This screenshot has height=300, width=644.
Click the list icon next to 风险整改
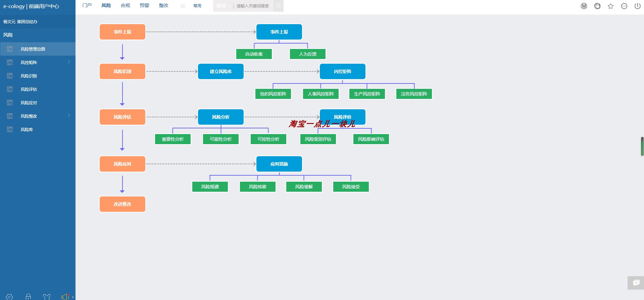pyautogui.click(x=10, y=116)
